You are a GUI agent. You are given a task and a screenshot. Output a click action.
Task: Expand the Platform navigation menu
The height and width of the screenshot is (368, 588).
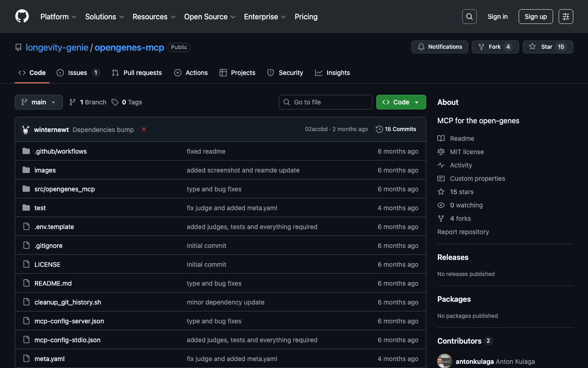[58, 17]
